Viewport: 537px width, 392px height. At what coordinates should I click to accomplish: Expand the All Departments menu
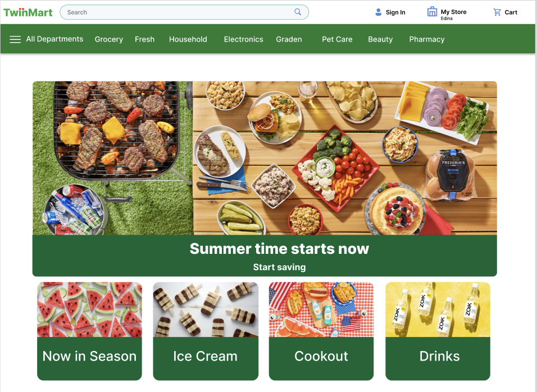tap(54, 39)
